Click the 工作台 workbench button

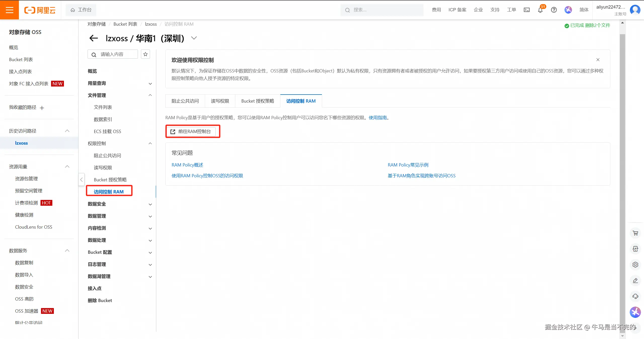click(81, 10)
